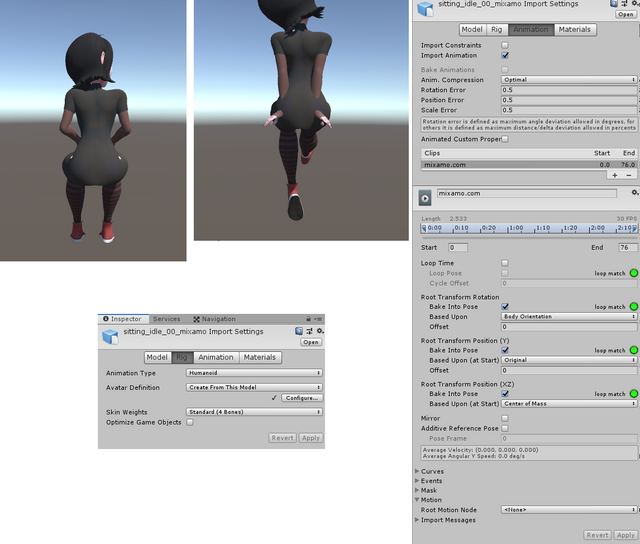Open the preset sliders icon in the Rig inspector
Viewport: 640px width, 544px height.
[309, 331]
